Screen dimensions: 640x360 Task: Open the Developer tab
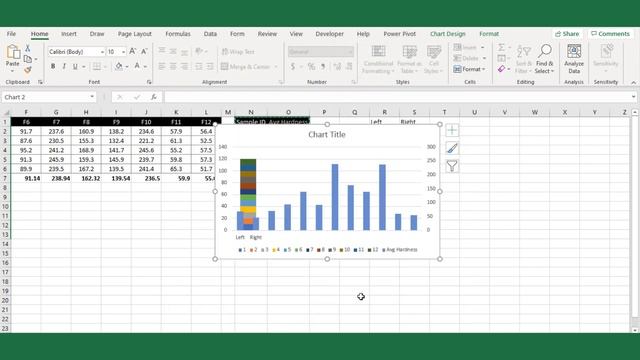329,34
